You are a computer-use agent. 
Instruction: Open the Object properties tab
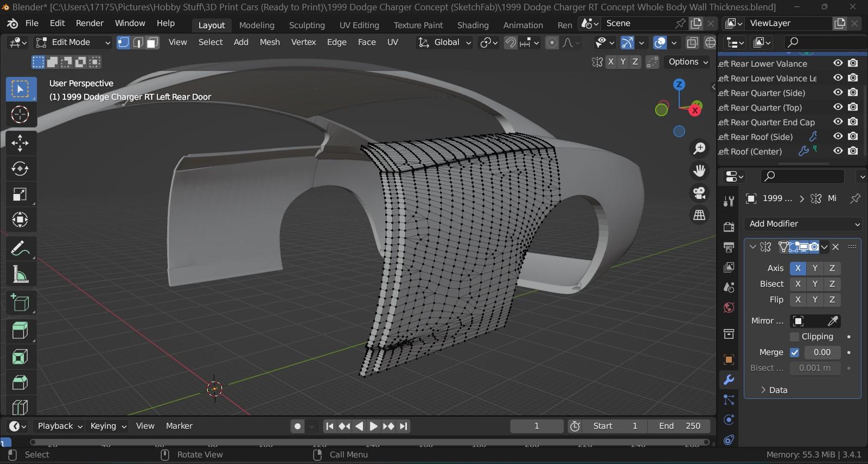coord(729,359)
